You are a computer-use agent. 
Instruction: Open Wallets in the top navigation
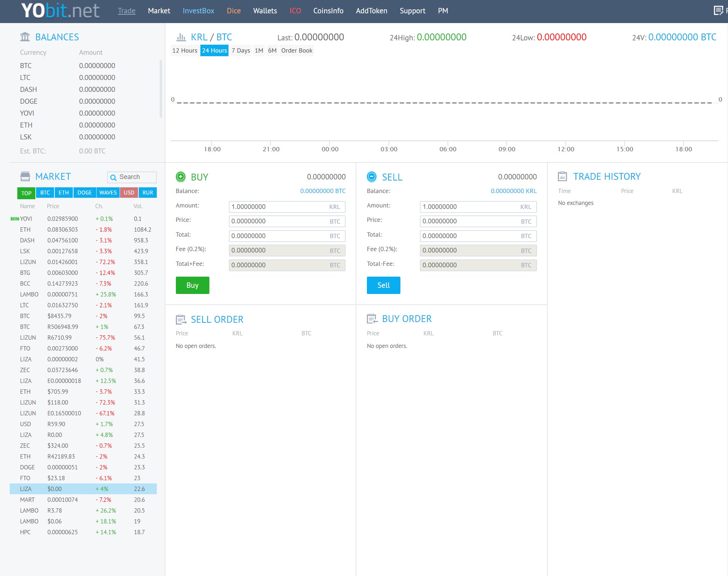click(x=265, y=11)
